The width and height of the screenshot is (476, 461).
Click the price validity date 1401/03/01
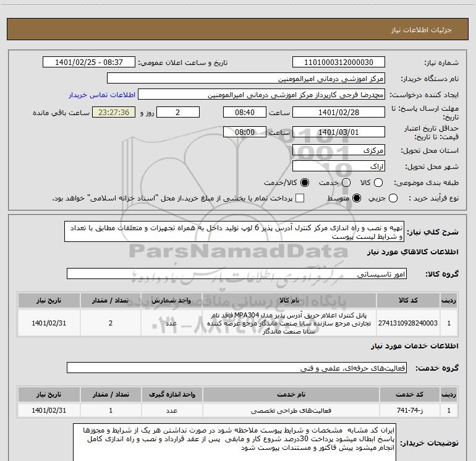tap(339, 132)
